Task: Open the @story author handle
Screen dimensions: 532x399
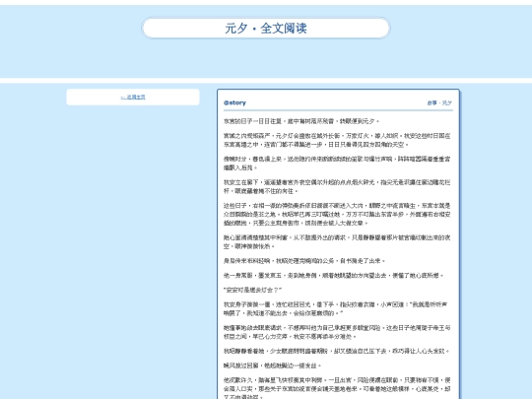Action: point(234,102)
